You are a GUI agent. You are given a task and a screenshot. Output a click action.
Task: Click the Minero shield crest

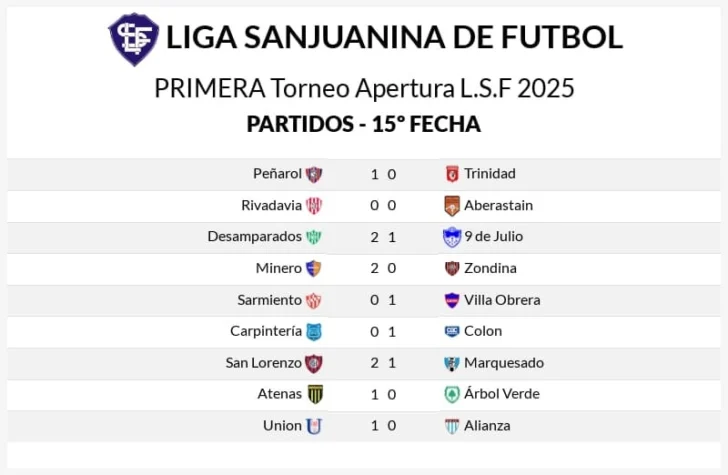click(313, 268)
